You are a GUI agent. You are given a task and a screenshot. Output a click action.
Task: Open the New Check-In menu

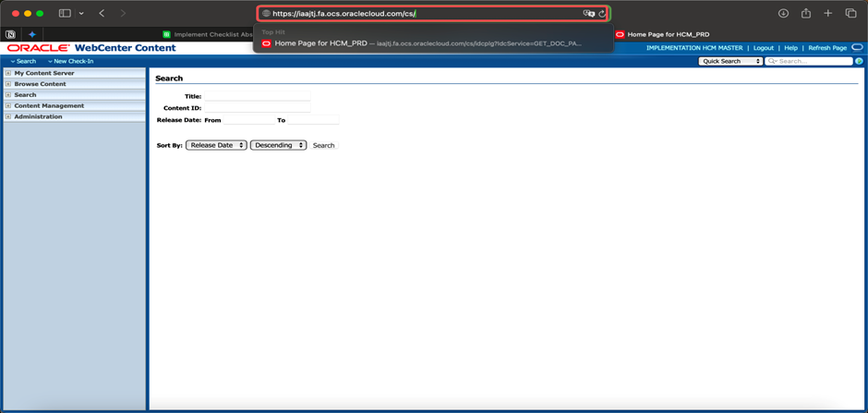[71, 61]
